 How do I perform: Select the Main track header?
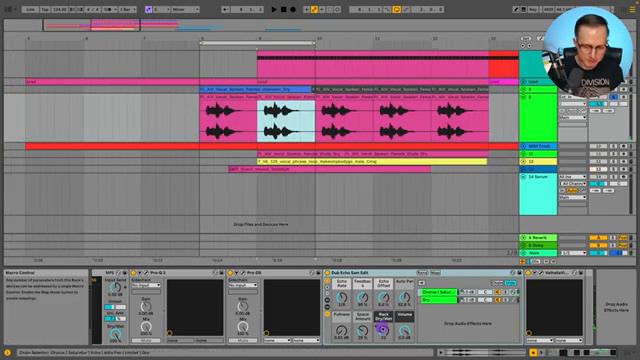538,253
